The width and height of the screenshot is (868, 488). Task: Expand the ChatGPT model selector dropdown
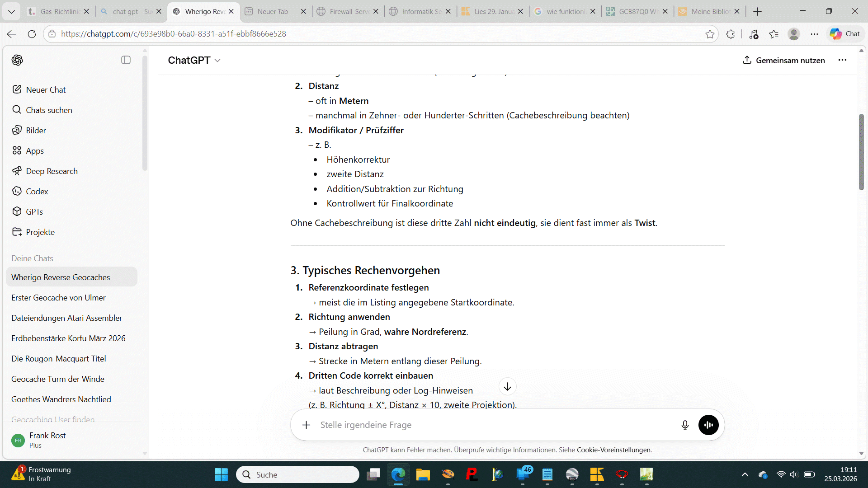pos(194,60)
